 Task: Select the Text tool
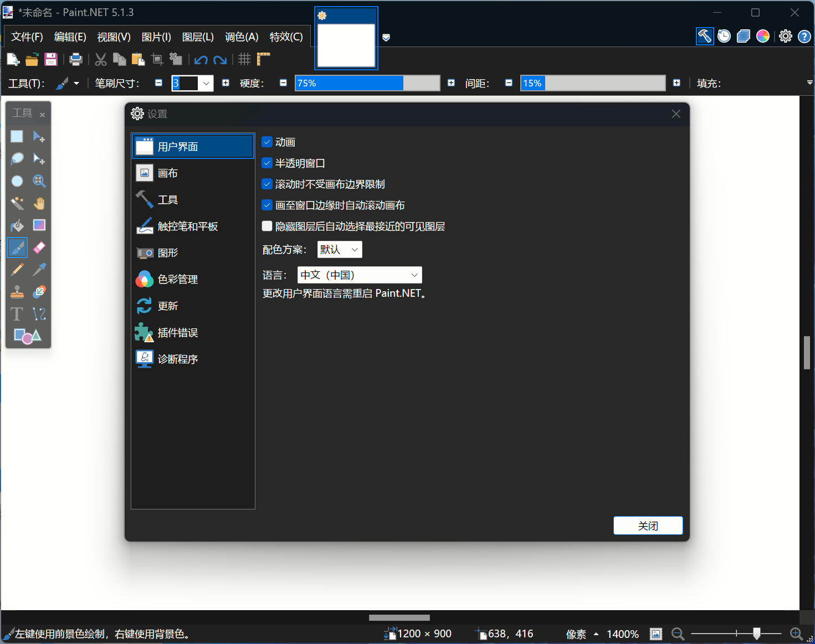pos(17,314)
